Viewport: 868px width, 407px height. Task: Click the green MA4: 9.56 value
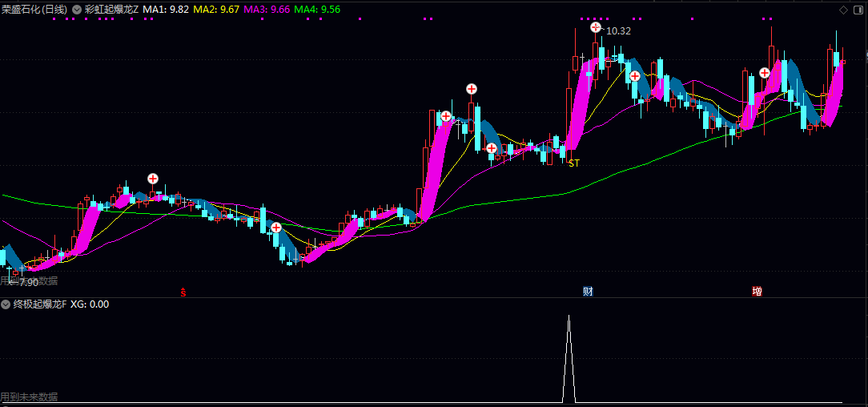click(317, 10)
